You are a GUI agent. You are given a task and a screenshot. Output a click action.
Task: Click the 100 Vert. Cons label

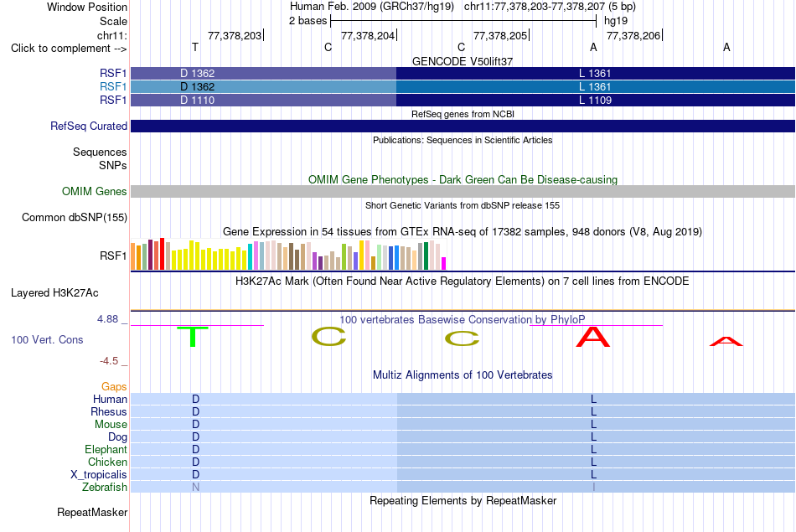47,339
